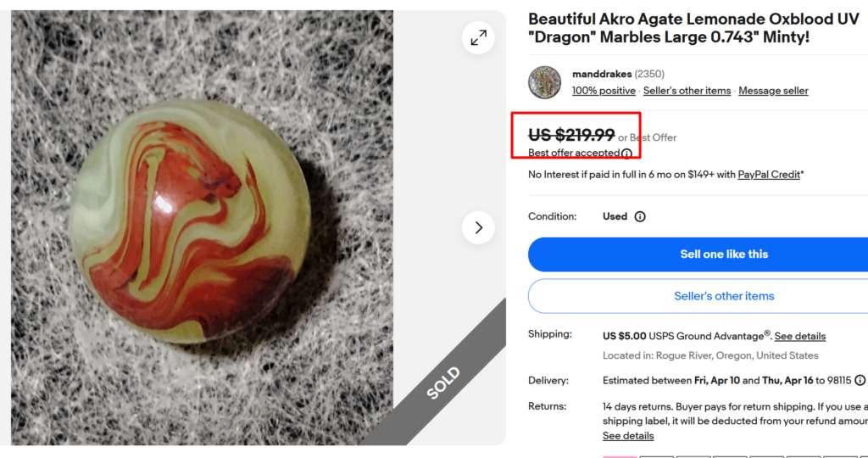Open See details link under returns
This screenshot has width=868, height=458.
pyautogui.click(x=628, y=436)
